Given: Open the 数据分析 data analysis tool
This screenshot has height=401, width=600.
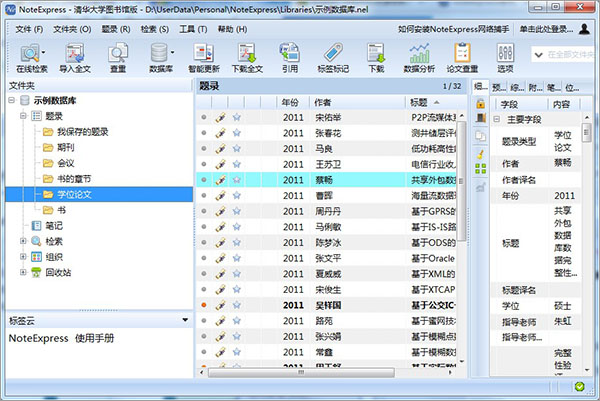Looking at the screenshot, I should (x=419, y=58).
